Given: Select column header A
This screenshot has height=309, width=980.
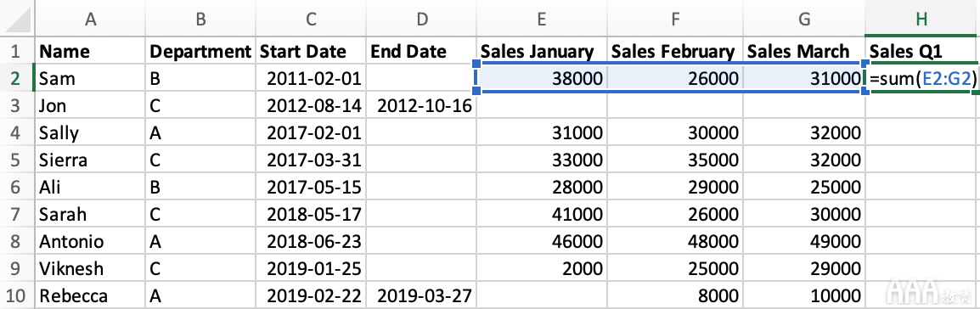Looking at the screenshot, I should click(90, 19).
